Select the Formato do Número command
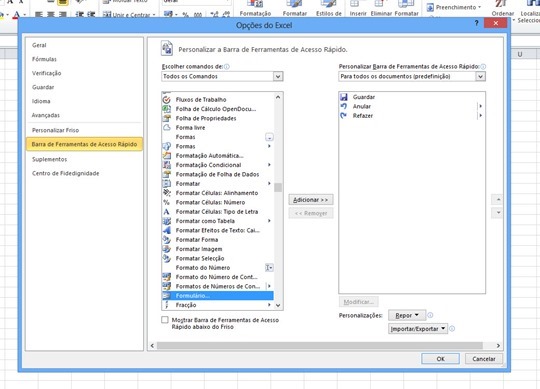540x389 pixels. (218, 267)
